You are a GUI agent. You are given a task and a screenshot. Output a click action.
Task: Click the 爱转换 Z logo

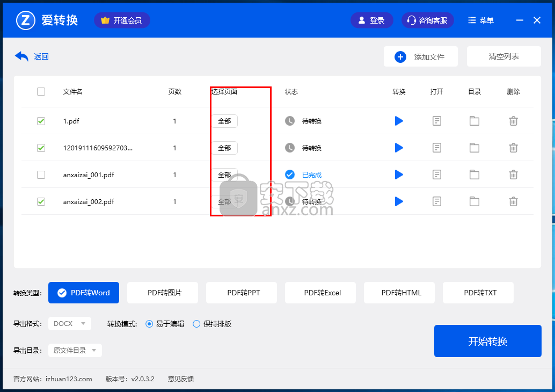pos(25,20)
